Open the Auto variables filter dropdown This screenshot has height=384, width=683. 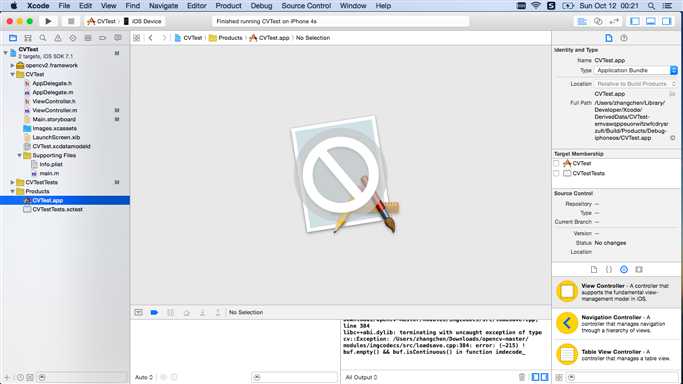pyautogui.click(x=144, y=377)
